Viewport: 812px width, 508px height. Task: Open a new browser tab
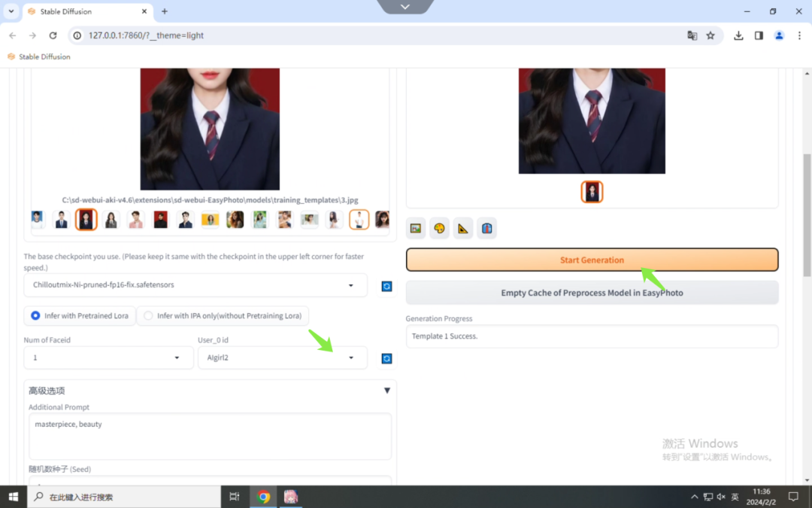[x=164, y=11]
